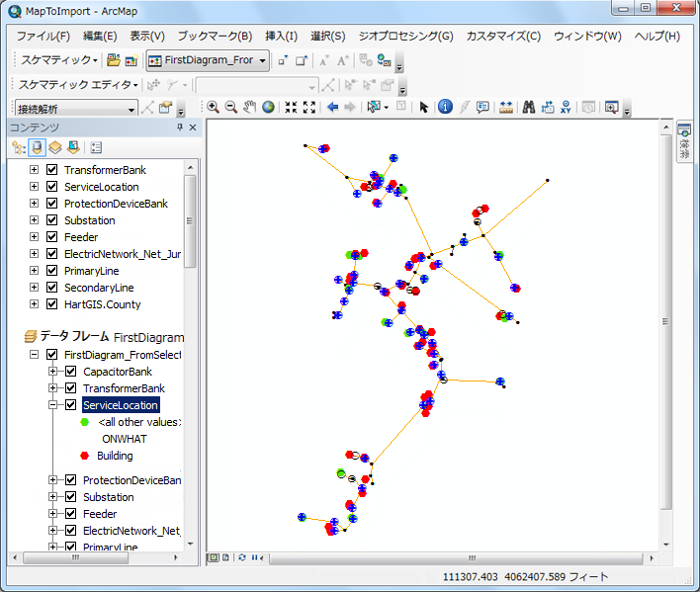Open schematic diagrams folder icon
This screenshot has width=700, height=592.
[114, 60]
